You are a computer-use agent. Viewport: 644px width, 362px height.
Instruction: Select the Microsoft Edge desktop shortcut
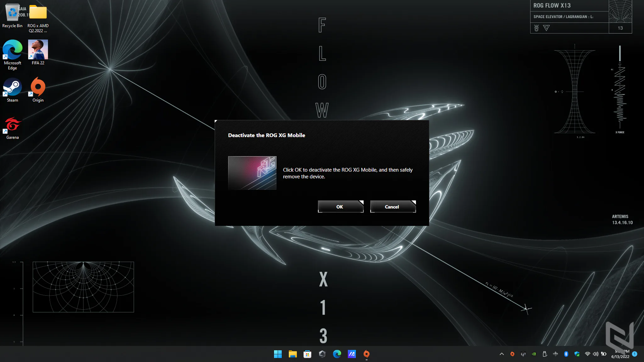tap(12, 55)
